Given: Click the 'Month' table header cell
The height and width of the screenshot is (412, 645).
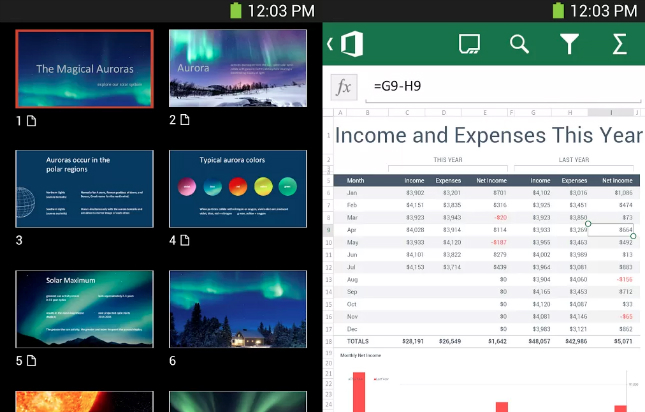Looking at the screenshot, I should tap(357, 180).
